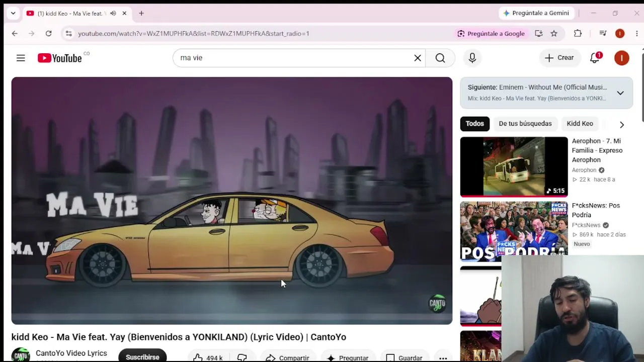Select the Kidd Keo filter chip

pos(580,124)
